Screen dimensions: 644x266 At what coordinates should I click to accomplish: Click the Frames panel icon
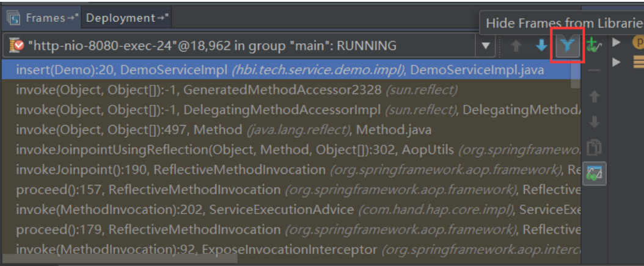(14, 18)
